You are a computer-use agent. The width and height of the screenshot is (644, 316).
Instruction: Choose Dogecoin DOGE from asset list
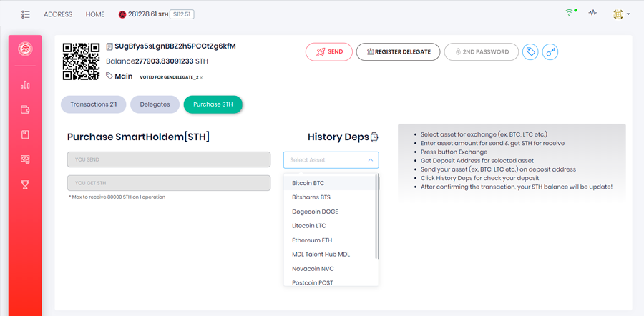330,212
